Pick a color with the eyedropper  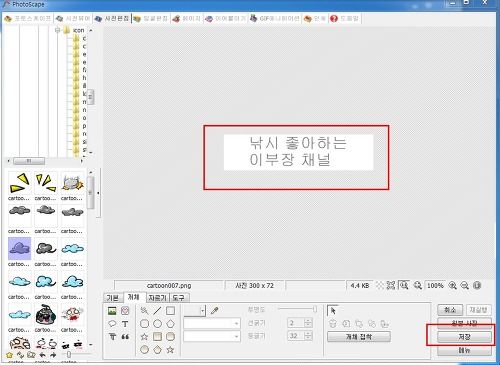click(x=214, y=311)
